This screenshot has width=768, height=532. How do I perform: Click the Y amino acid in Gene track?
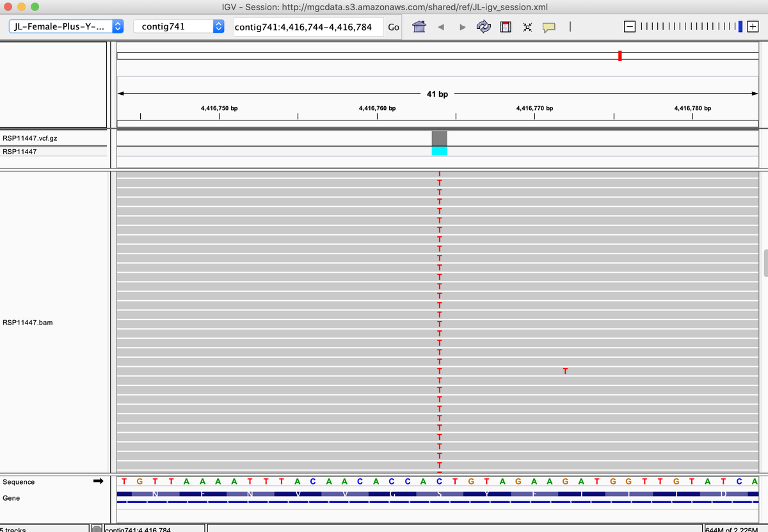tap(487, 494)
